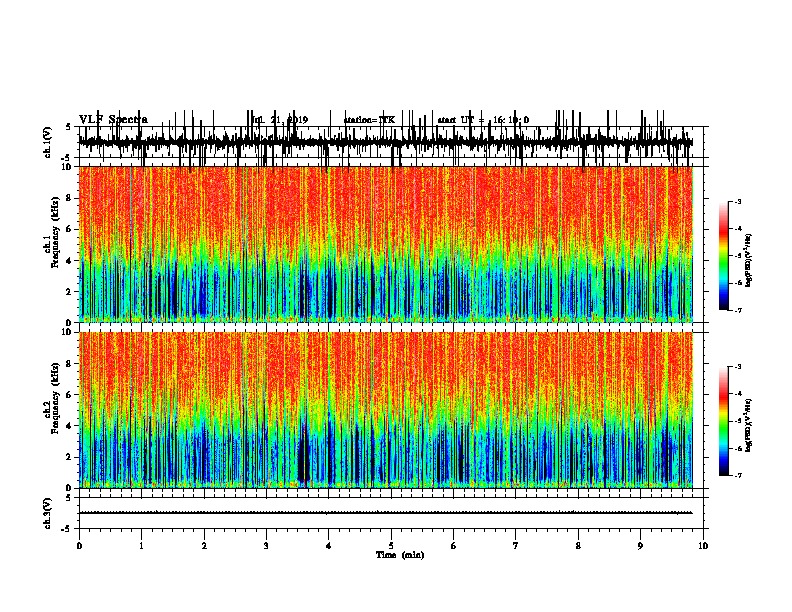Click the ch.3 flat waveform trace
This screenshot has height=612, width=792.
[x=386, y=513]
